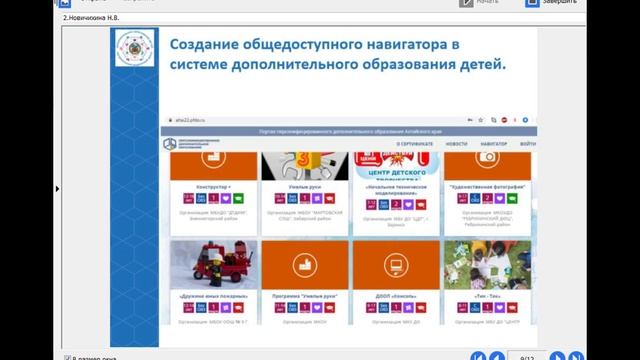Click the blue certificate badge under 'Конструктор +'
The width and height of the screenshot is (640, 360).
pos(201,198)
